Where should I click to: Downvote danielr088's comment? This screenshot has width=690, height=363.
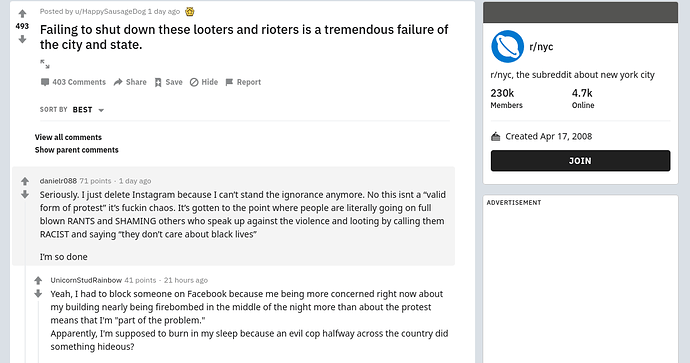pos(25,194)
